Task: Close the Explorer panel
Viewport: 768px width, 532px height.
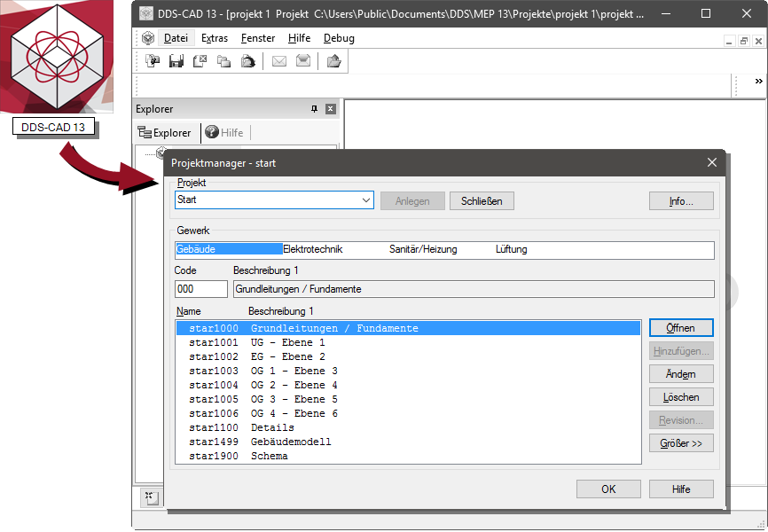Action: 331,109
